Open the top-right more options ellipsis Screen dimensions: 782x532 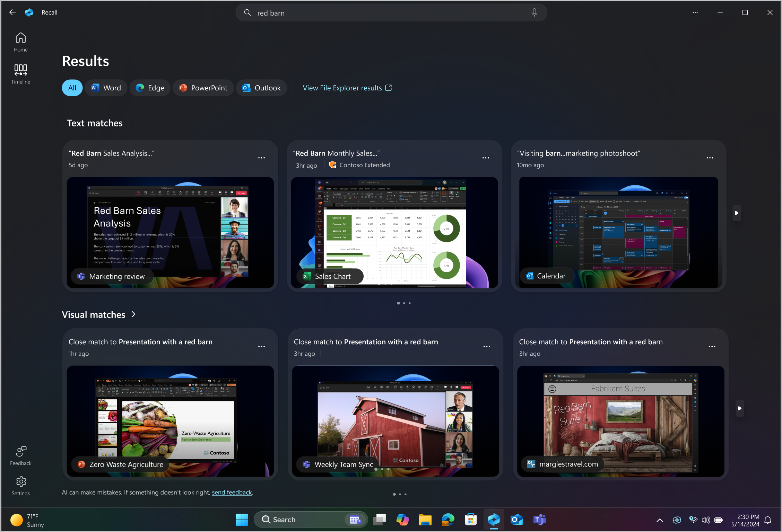coord(695,12)
